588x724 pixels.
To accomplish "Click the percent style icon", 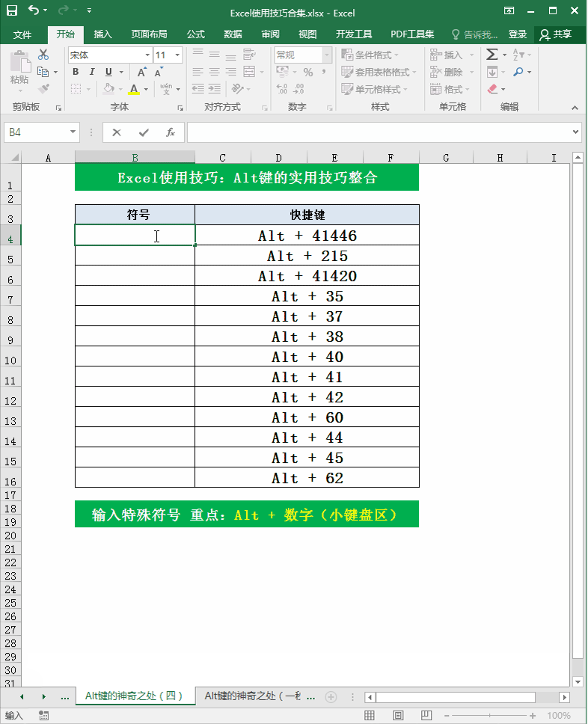I will [x=308, y=72].
